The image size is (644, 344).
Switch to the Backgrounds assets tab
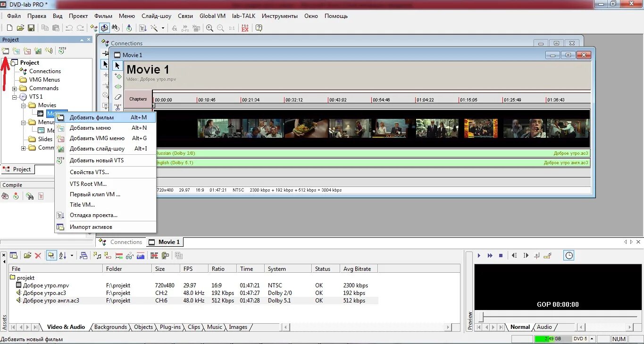(x=110, y=327)
